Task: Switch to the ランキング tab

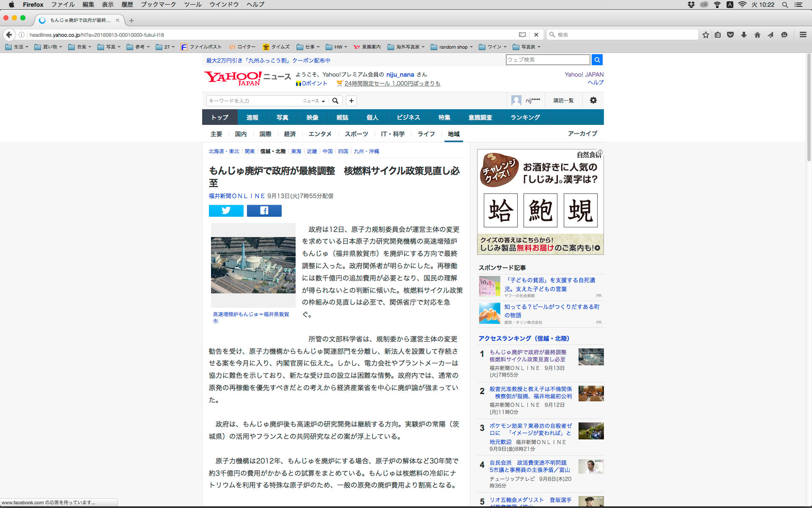Action: [525, 117]
